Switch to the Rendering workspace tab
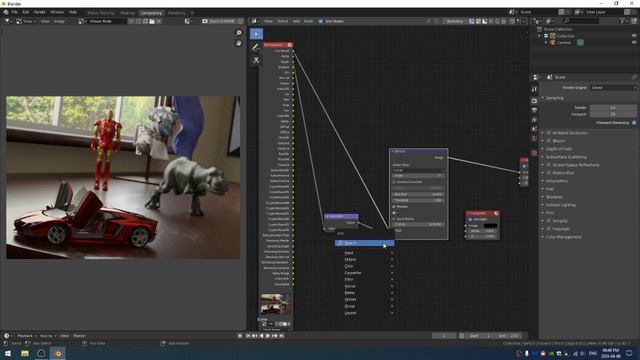 [177, 13]
